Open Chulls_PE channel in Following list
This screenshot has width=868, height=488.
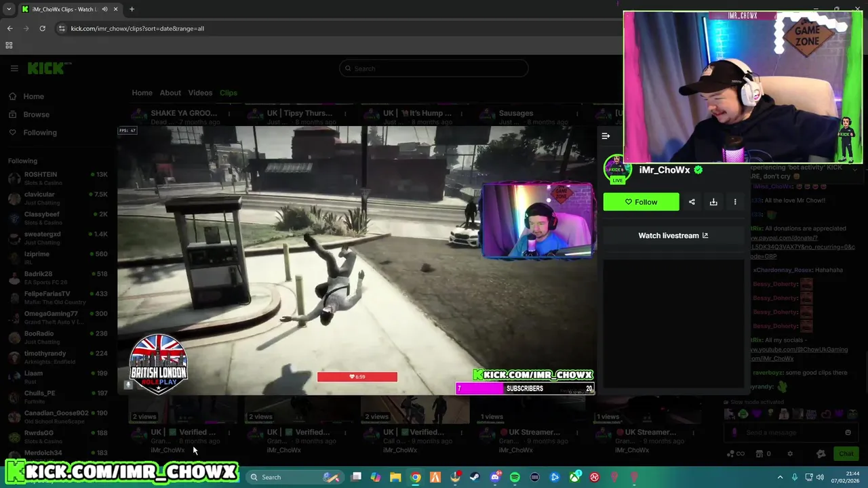(x=58, y=396)
